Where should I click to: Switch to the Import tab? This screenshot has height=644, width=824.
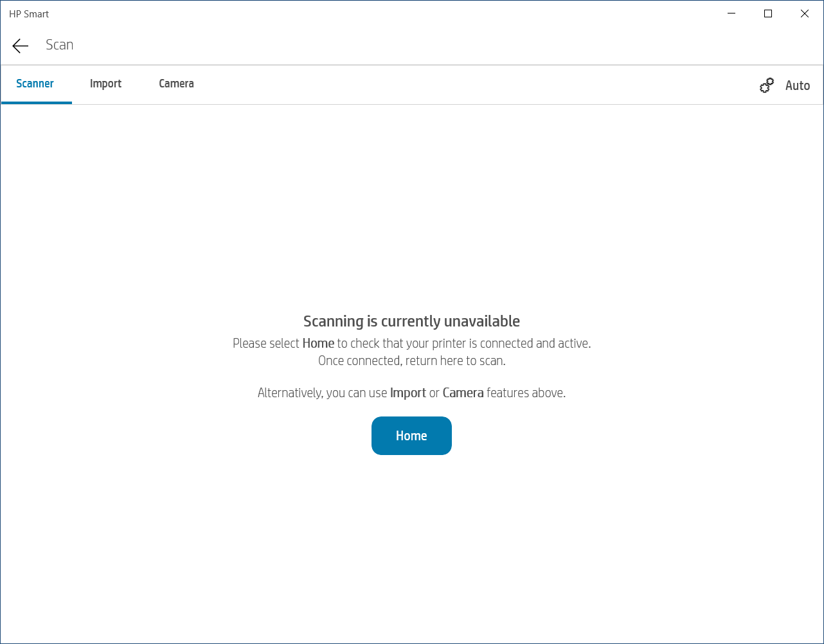(105, 84)
